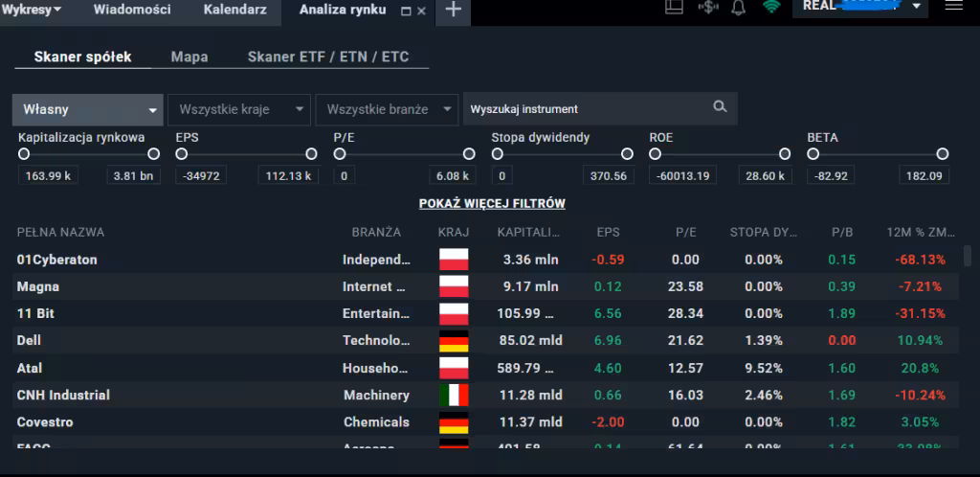Sort table by EPS column header
The image size is (980, 477).
[x=607, y=232]
